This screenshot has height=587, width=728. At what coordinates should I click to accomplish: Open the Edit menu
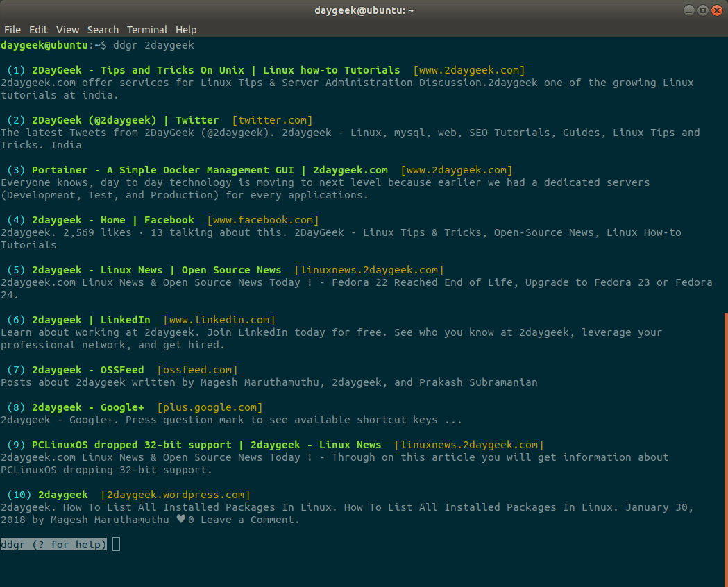[x=38, y=30]
